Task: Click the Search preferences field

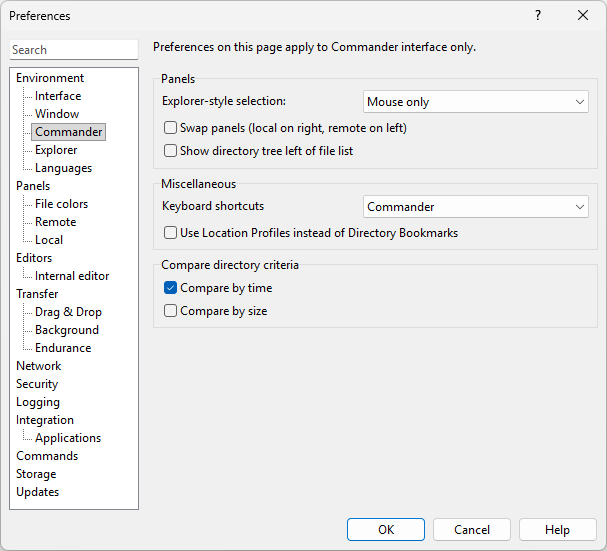Action: tap(74, 50)
